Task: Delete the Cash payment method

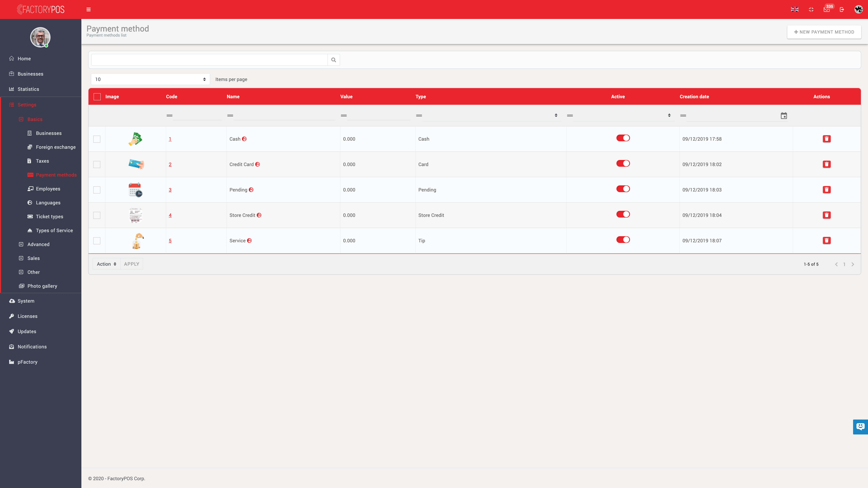Action: [827, 139]
